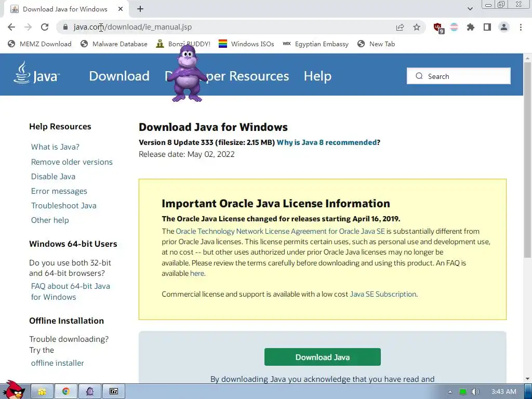
Task: Open the volume speaker tray icon
Action: click(x=475, y=392)
